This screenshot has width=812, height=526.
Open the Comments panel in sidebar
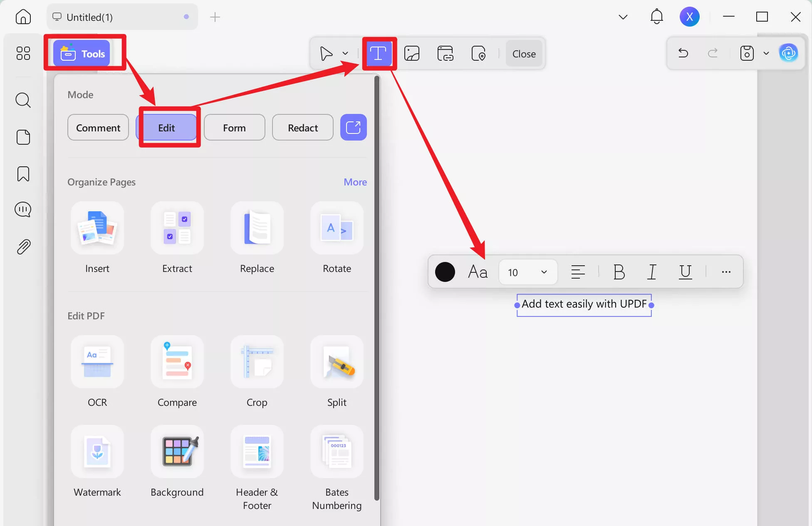pyautogui.click(x=23, y=210)
